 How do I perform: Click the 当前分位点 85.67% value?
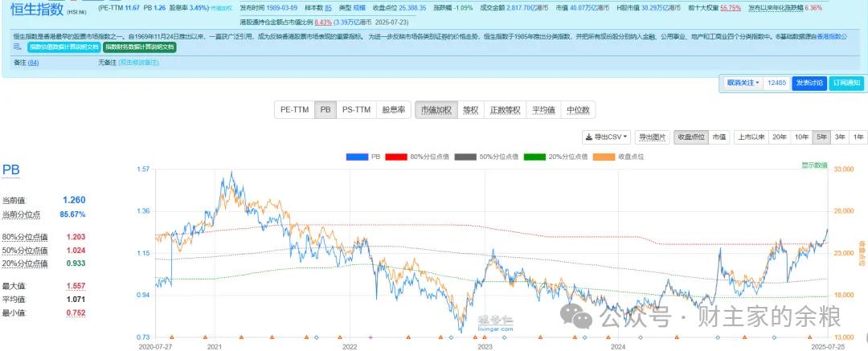pos(72,214)
